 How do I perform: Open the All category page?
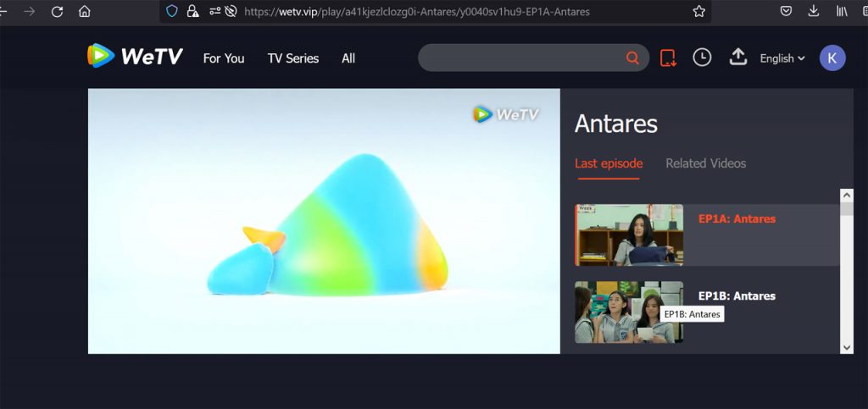[x=348, y=58]
